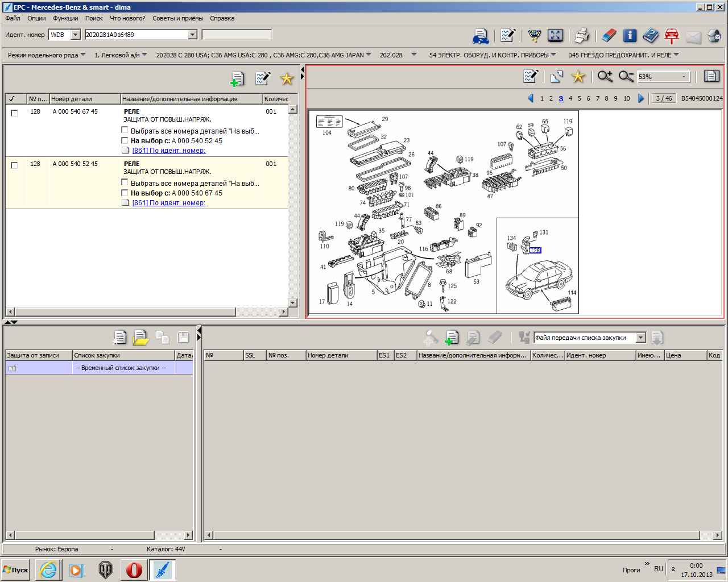Check second 'Выбрать все номера деталей' option

click(x=125, y=182)
